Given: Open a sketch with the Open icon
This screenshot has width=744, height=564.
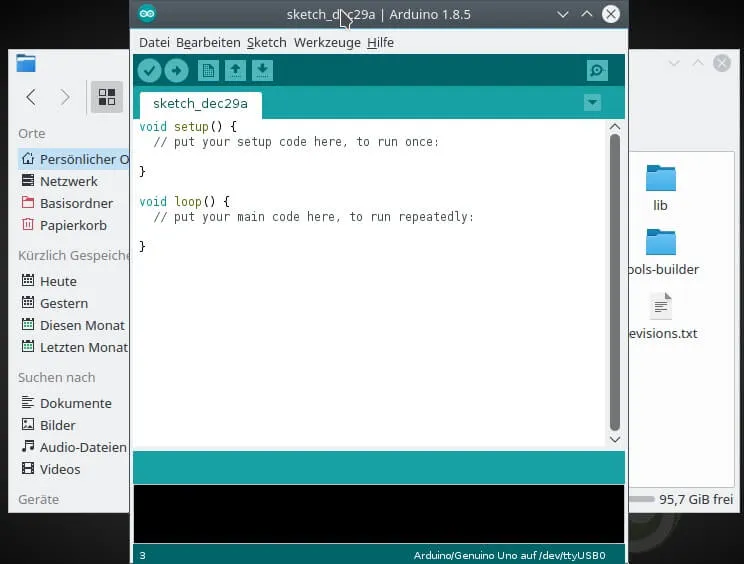Looking at the screenshot, I should click(x=235, y=70).
